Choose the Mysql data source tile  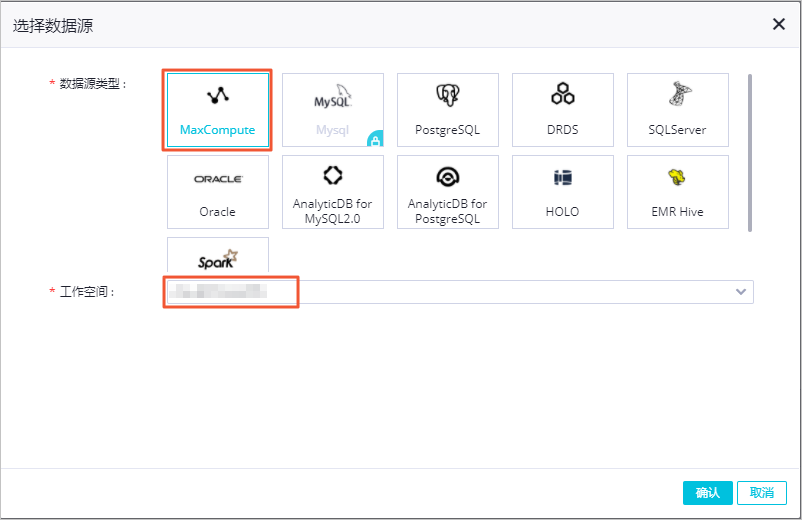coord(332,110)
